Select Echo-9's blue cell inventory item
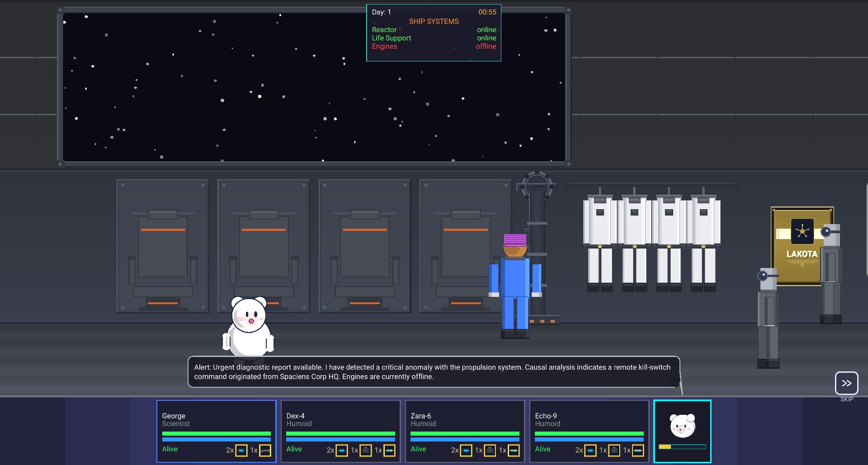 coord(590,451)
